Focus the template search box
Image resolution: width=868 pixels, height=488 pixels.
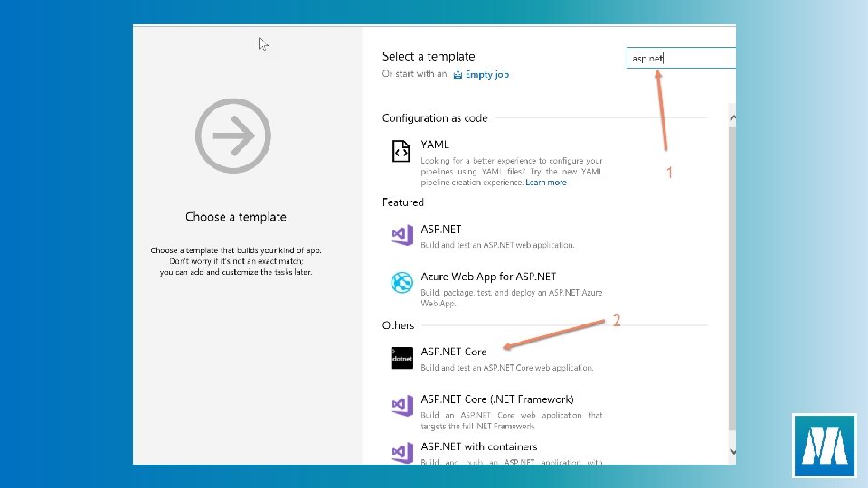pyautogui.click(x=681, y=58)
